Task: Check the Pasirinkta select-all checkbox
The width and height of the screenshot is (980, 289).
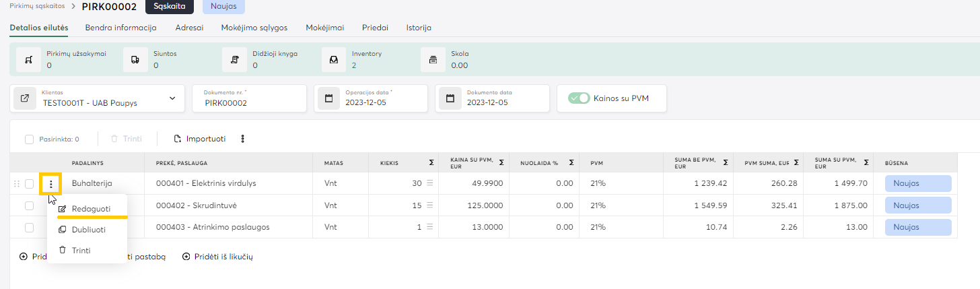Action: [x=29, y=139]
